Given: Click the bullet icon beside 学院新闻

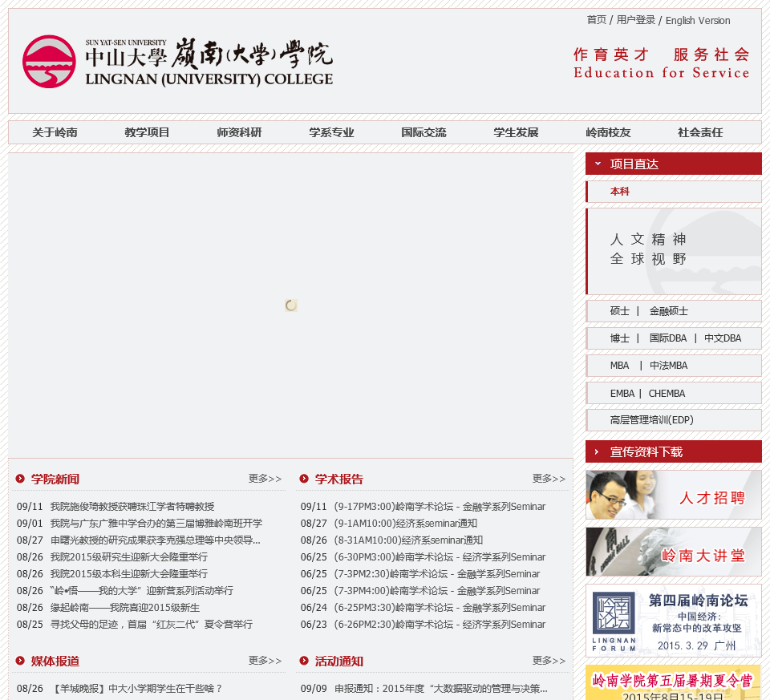Looking at the screenshot, I should coord(20,479).
